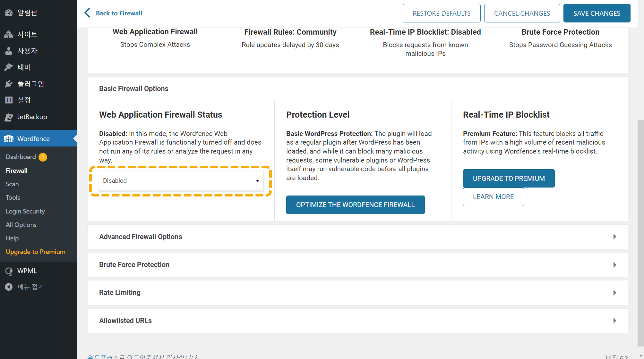Screen dimensions: 644x359
Task: Click the dashboard gauge icon in sidebar
Action: (9, 13)
